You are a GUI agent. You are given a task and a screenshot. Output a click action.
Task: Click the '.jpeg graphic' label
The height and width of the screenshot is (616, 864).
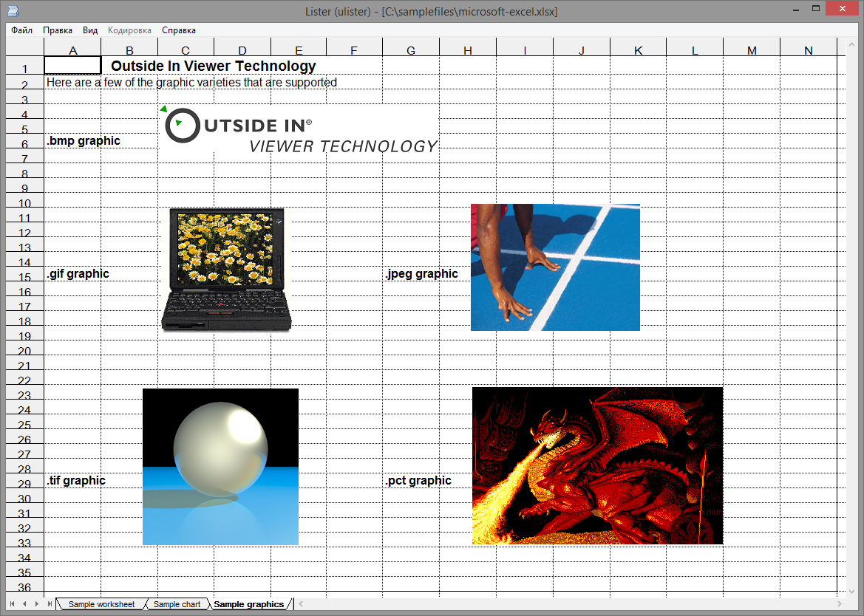tap(421, 274)
